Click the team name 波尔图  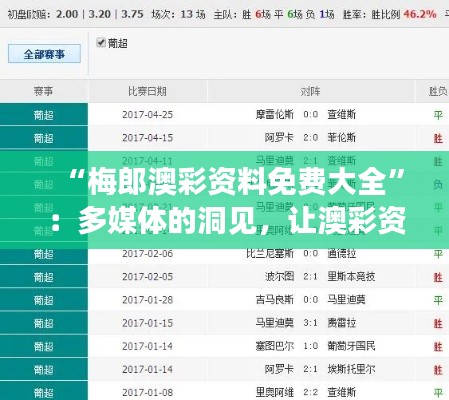coord(279,277)
